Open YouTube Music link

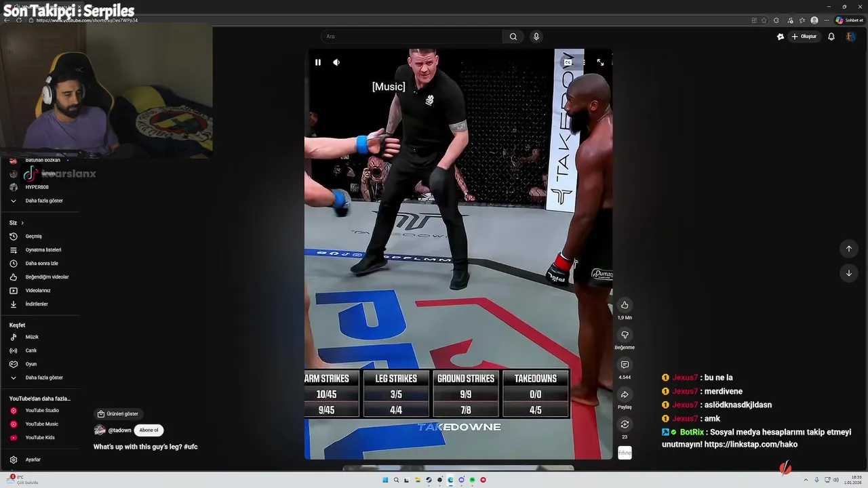(41, 424)
